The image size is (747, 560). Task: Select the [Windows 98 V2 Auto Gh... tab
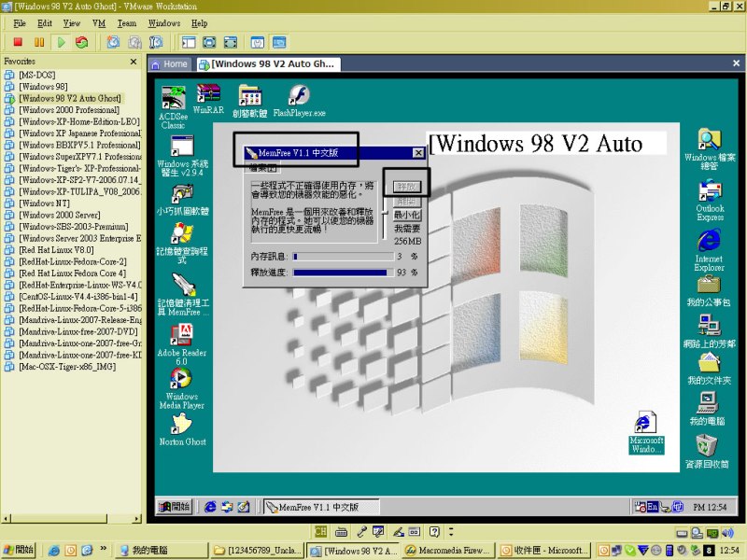click(x=268, y=64)
